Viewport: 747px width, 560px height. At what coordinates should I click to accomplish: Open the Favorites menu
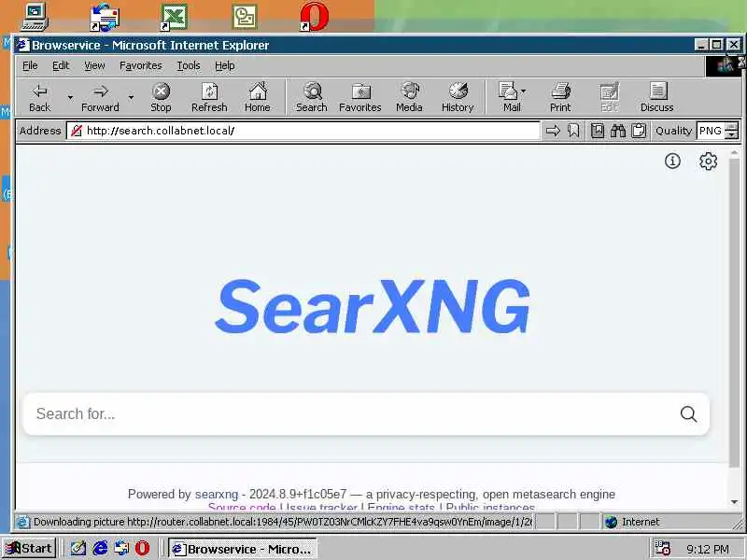click(141, 65)
